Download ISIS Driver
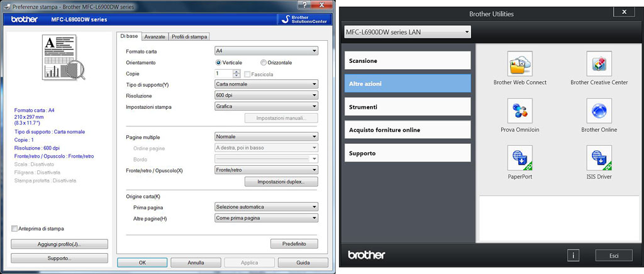The height and width of the screenshot is (274, 644). [599, 158]
